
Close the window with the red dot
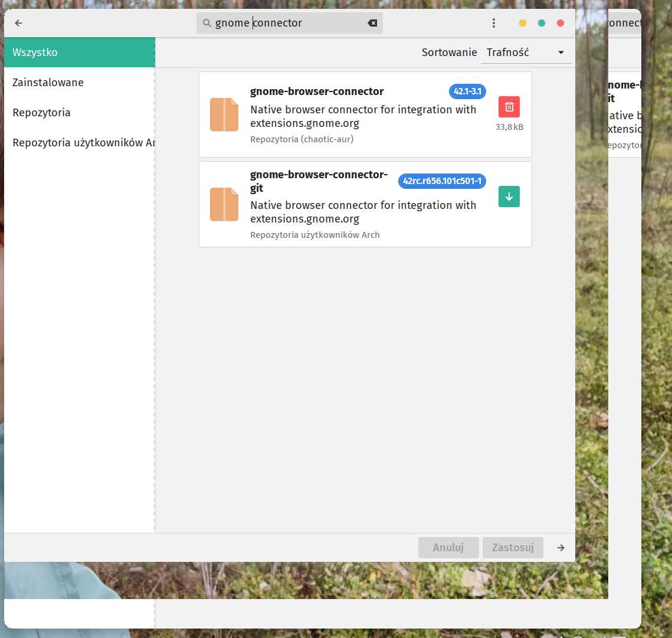pos(560,23)
